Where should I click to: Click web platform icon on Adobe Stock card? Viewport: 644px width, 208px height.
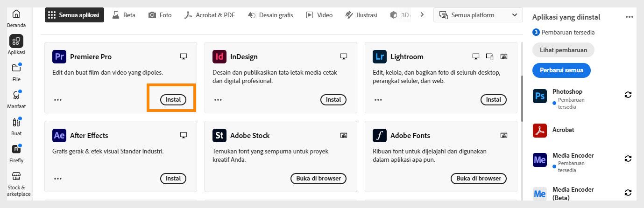coord(344,135)
